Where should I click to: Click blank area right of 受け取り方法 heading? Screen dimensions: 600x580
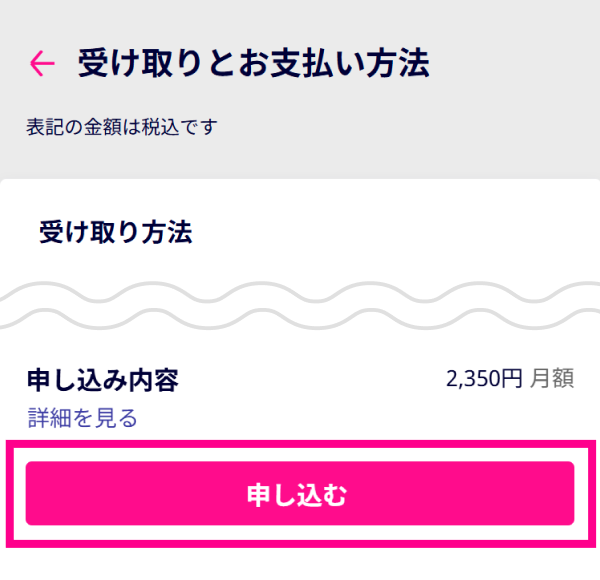(x=400, y=233)
